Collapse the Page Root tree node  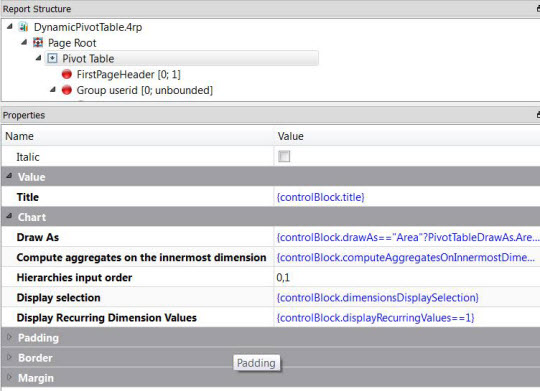(x=24, y=42)
